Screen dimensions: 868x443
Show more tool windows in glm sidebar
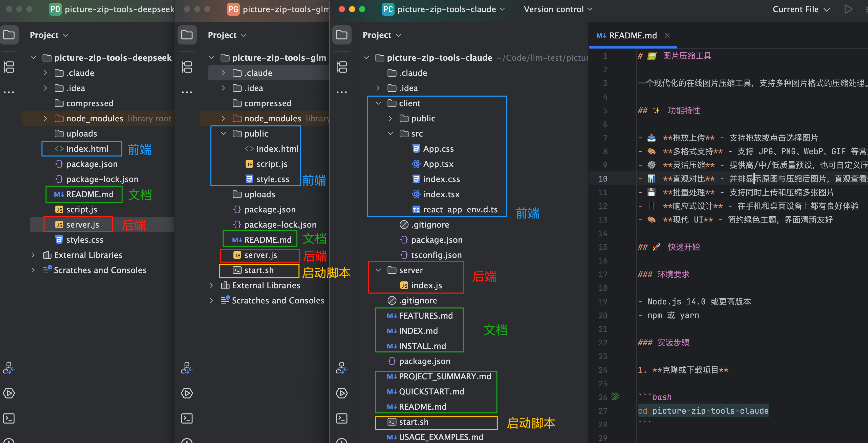(x=187, y=92)
